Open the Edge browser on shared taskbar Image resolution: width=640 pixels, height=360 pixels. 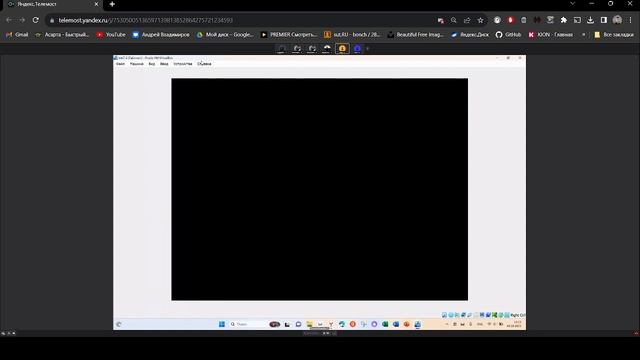click(342, 324)
